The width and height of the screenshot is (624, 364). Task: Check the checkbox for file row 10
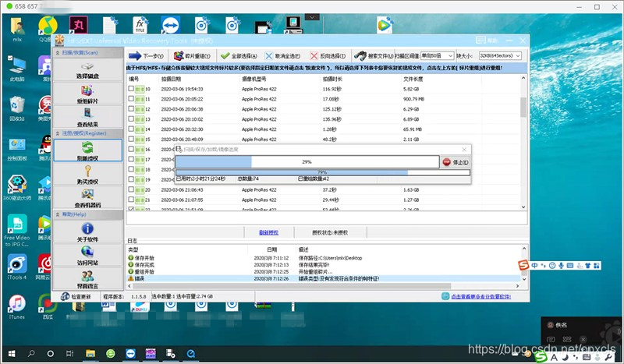pyautogui.click(x=131, y=89)
